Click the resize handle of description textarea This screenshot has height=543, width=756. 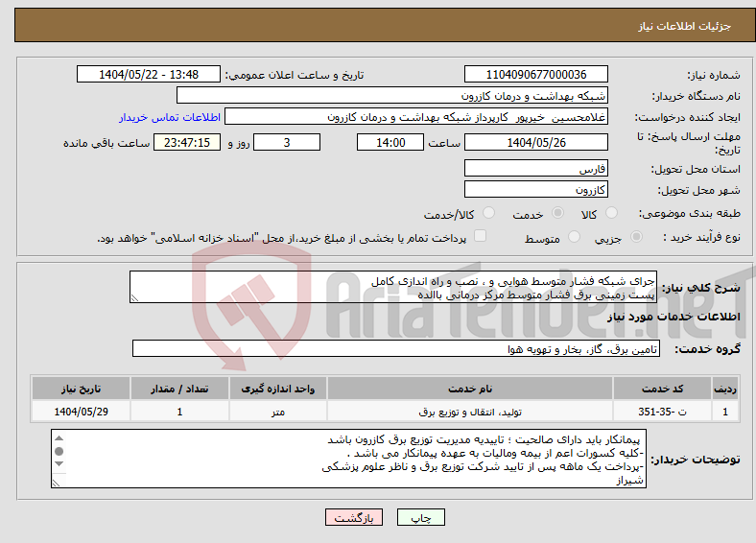tap(134, 298)
